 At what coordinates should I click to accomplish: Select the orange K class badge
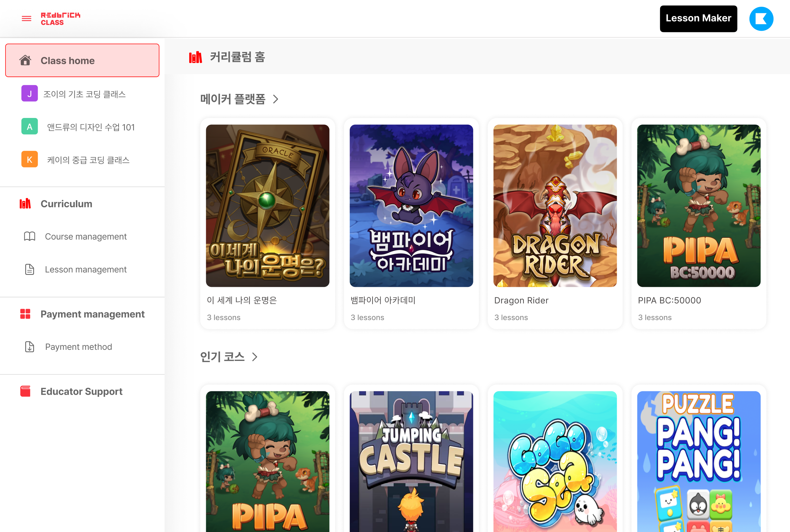[29, 159]
